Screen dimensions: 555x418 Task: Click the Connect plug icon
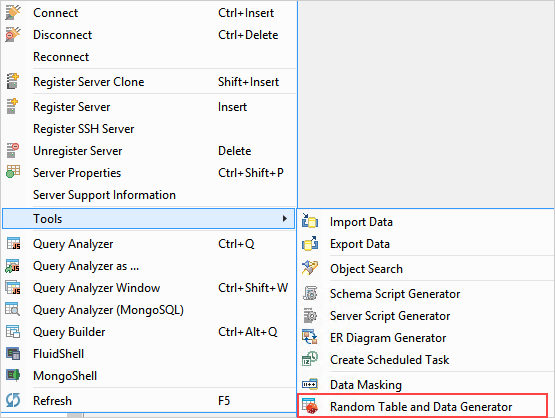click(13, 13)
